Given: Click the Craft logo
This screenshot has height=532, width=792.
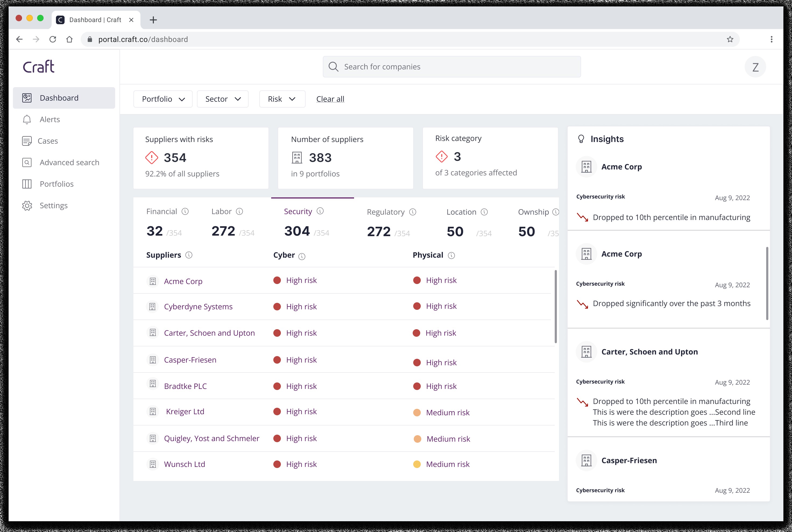Looking at the screenshot, I should coord(38,66).
